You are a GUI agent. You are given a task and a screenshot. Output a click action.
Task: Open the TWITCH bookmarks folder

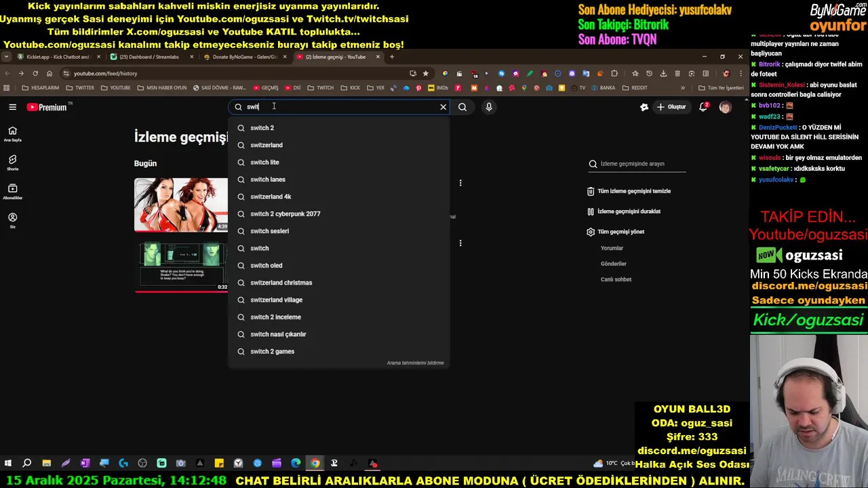(x=321, y=88)
